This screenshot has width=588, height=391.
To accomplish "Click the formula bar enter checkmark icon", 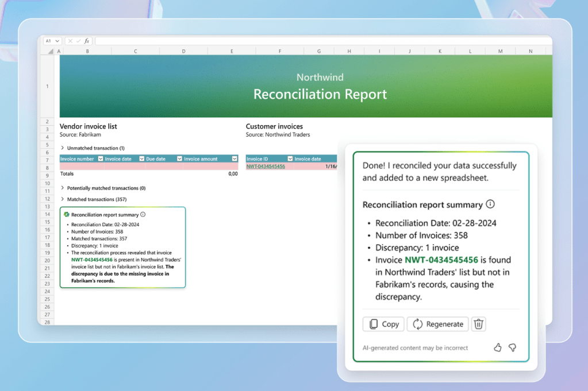I will [x=78, y=41].
